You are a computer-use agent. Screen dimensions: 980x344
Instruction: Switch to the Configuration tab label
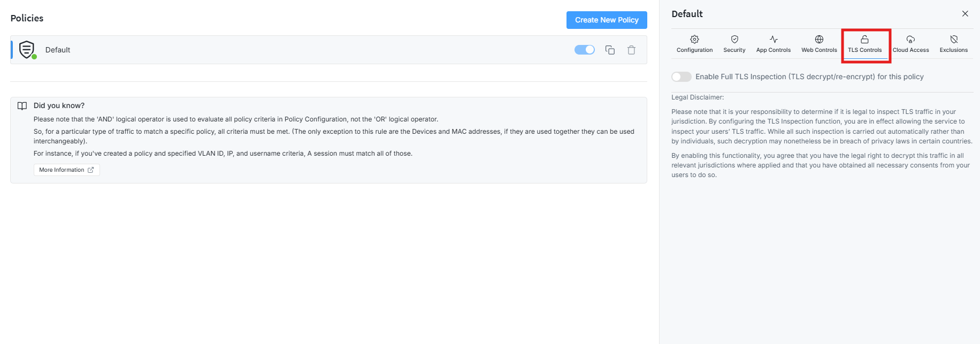click(x=694, y=50)
